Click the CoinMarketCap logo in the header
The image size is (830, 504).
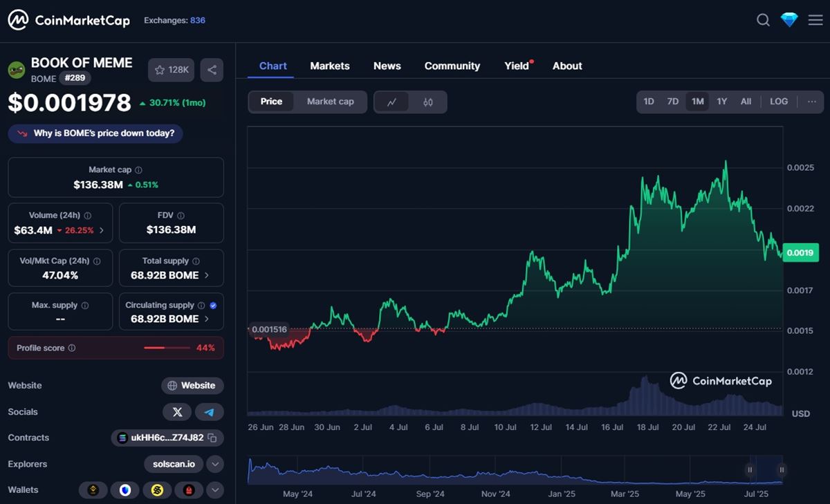pyautogui.click(x=68, y=20)
